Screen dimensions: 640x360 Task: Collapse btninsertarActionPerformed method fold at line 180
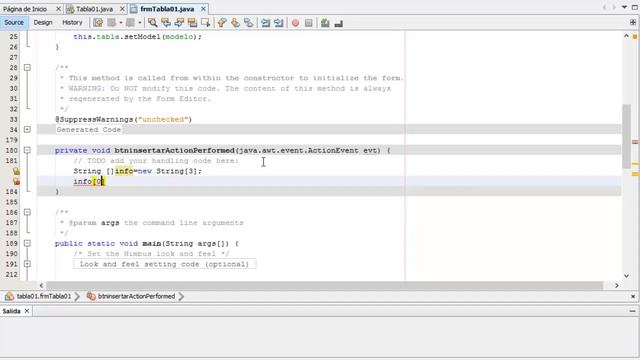[27, 150]
